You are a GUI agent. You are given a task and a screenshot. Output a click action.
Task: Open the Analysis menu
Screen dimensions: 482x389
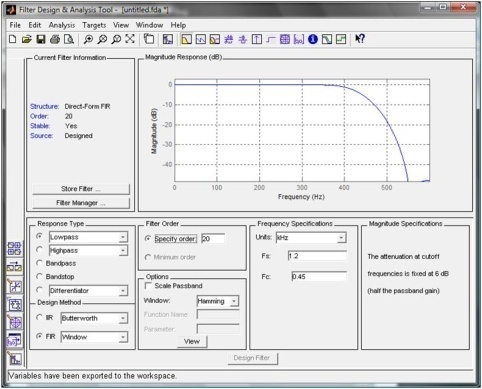[x=62, y=25]
